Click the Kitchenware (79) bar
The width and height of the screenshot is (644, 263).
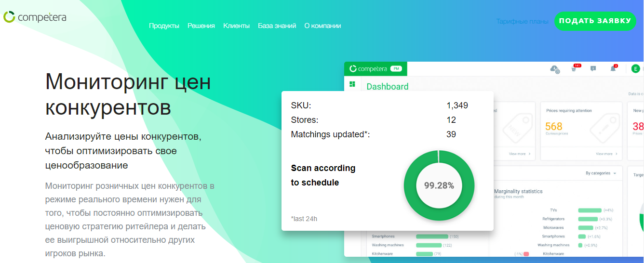click(x=424, y=254)
